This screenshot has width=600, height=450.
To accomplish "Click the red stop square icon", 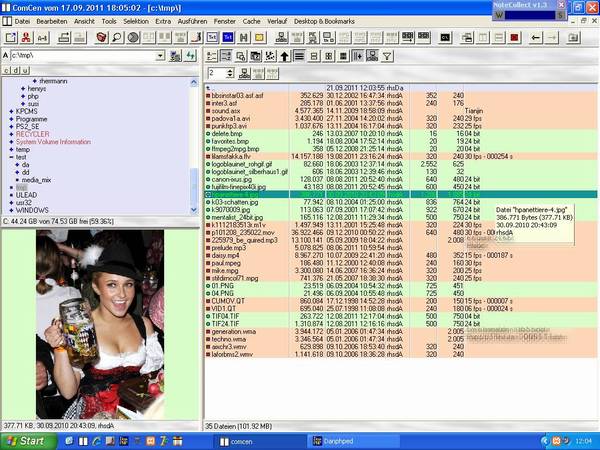I will coord(514,38).
